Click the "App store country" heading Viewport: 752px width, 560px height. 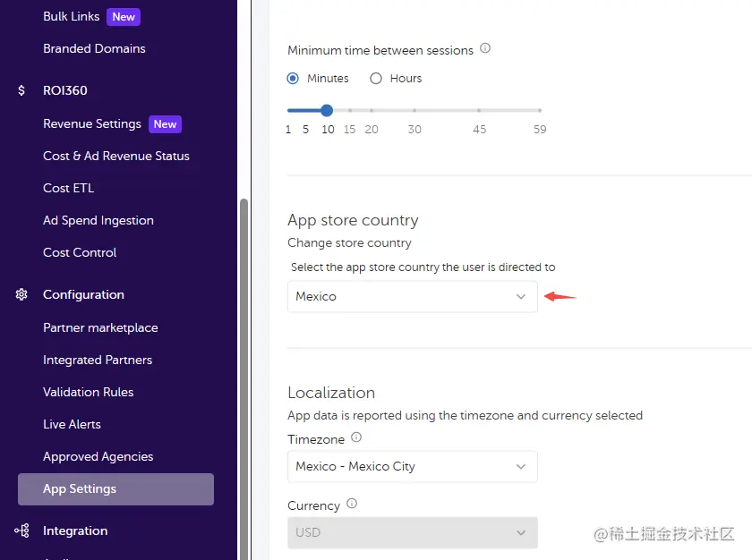353,220
